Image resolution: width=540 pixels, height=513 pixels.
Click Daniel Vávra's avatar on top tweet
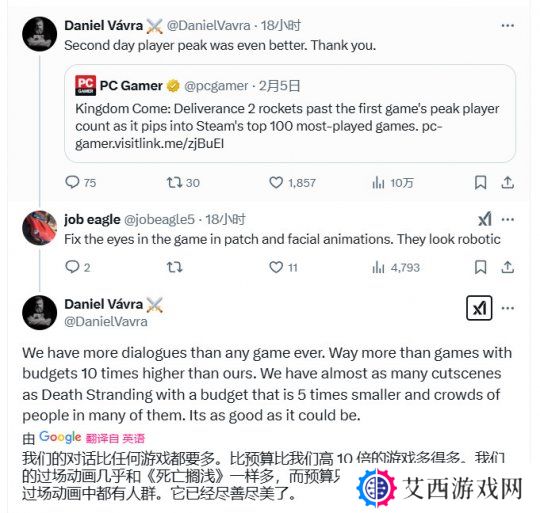coord(40,34)
